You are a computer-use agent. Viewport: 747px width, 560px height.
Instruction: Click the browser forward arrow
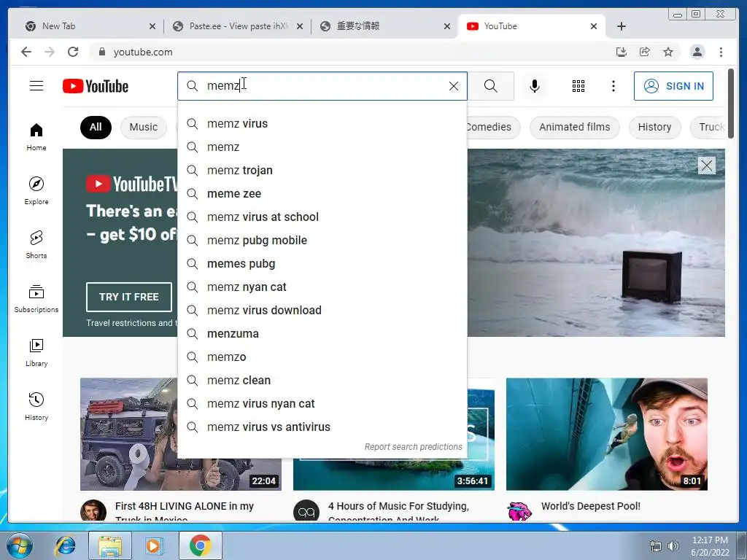(50, 52)
